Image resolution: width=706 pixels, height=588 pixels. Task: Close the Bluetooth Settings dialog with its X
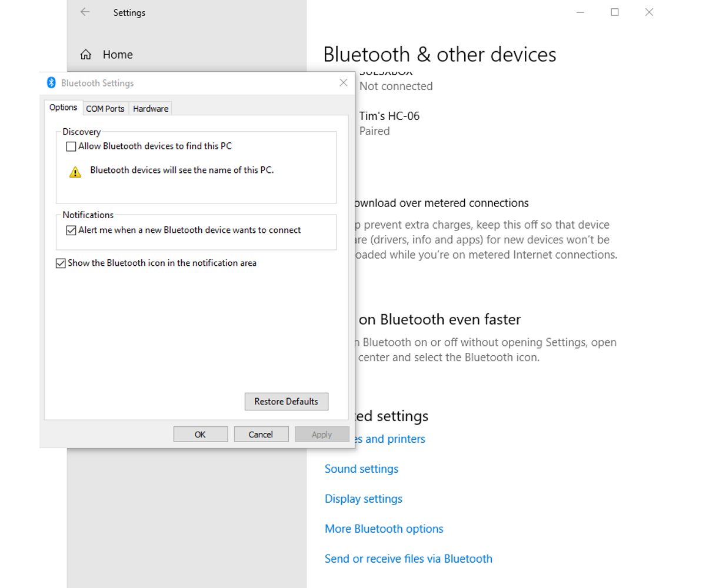(343, 83)
